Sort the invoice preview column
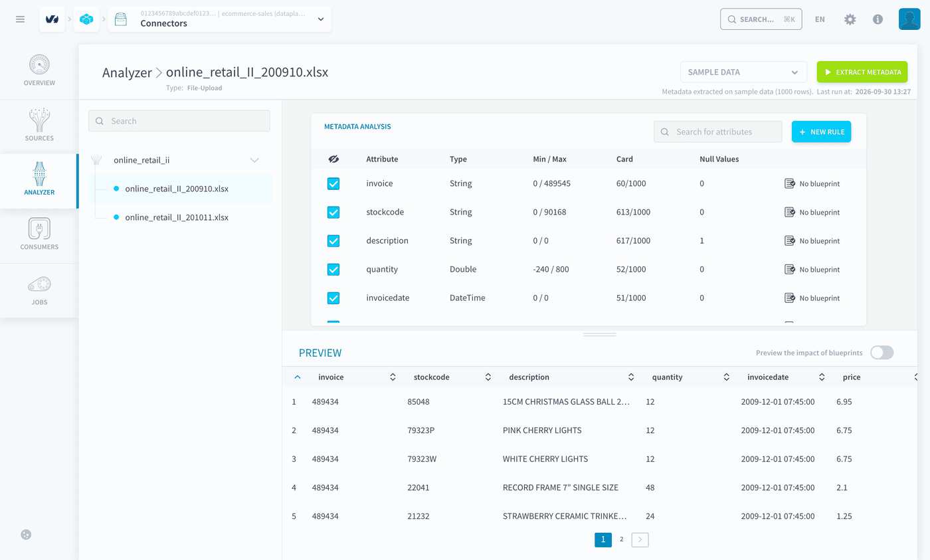The width and height of the screenshot is (930, 560). (x=393, y=377)
